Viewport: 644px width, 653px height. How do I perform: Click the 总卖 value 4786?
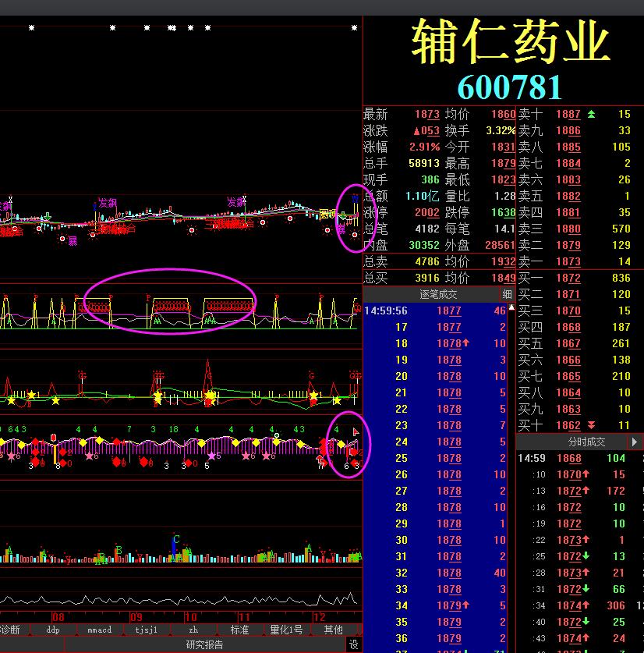click(x=427, y=261)
